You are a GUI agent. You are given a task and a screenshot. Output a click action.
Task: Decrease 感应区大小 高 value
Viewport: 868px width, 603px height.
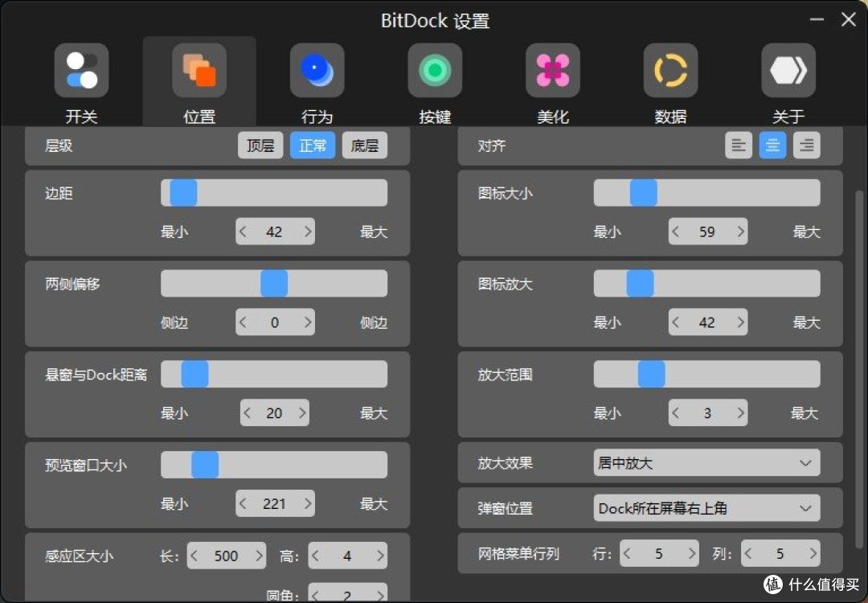(315, 556)
